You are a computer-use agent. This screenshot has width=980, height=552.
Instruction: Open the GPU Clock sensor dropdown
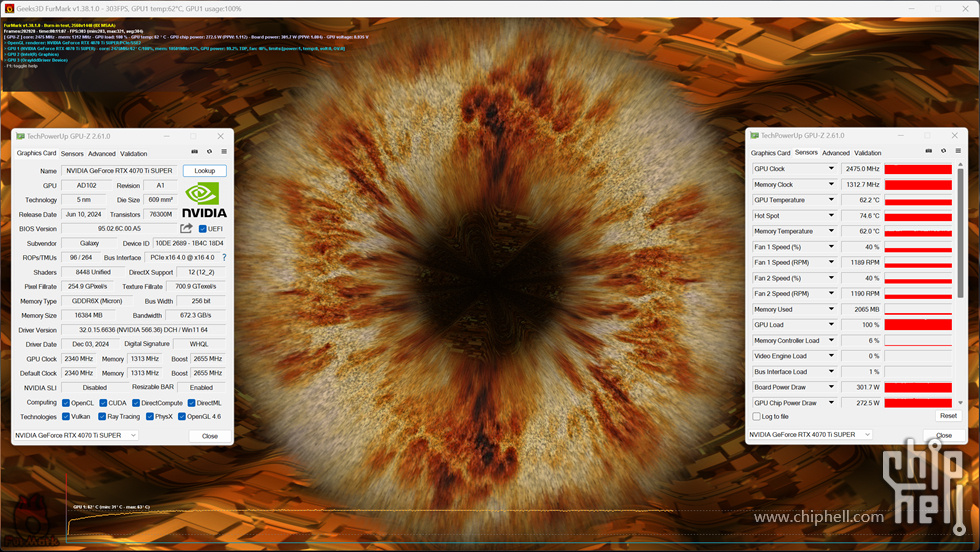[x=831, y=169]
